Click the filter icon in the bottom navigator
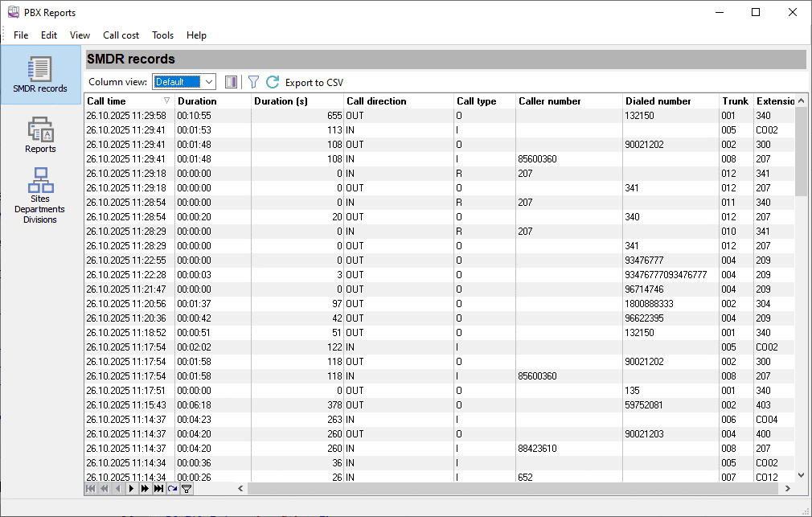 pos(187,488)
